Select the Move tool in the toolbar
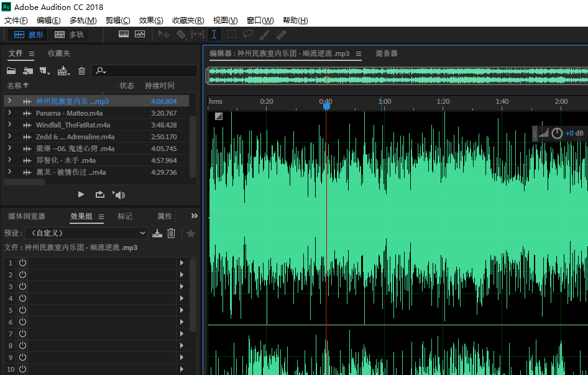The image size is (588, 375). coord(163,34)
